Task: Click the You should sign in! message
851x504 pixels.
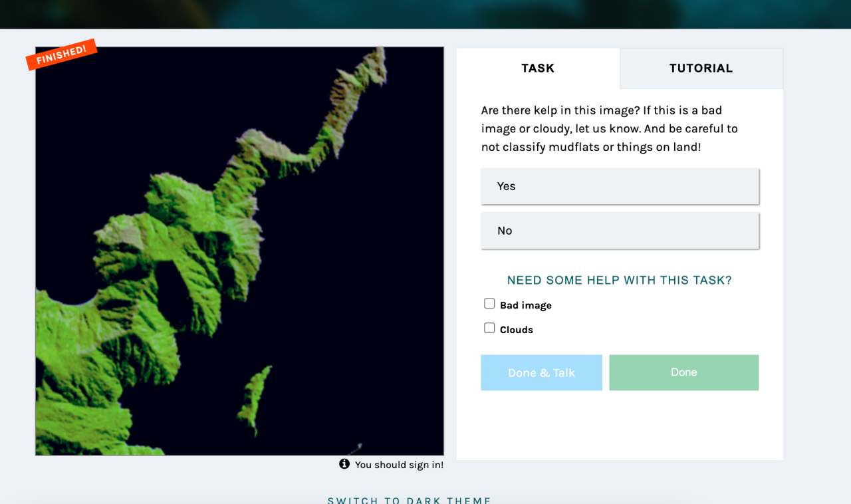Action: (x=399, y=465)
